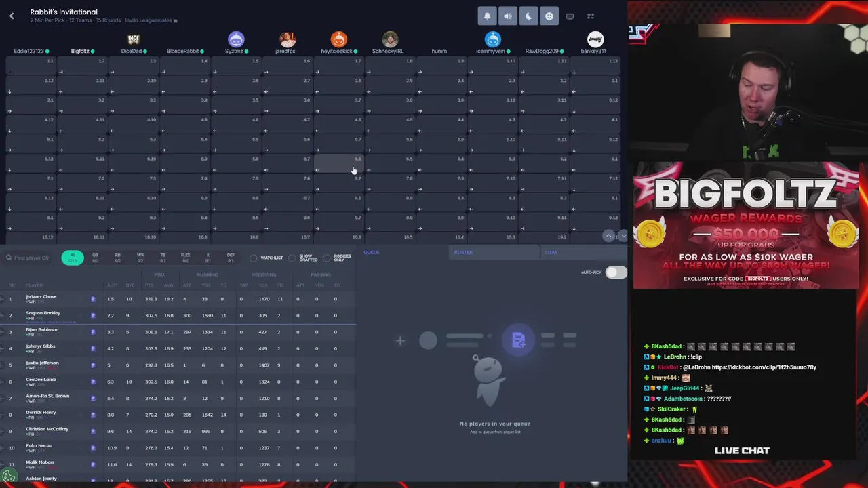Open Christian McCaffrey player name
868x488 pixels.
pyautogui.click(x=47, y=429)
